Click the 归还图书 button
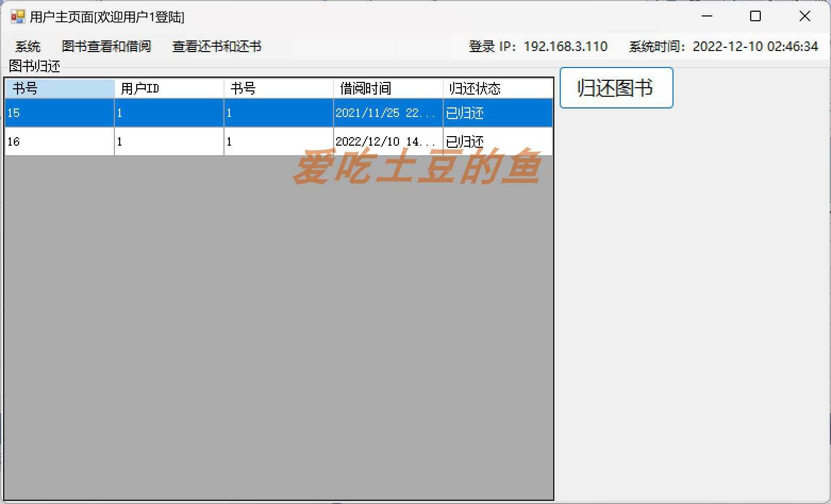 click(x=616, y=88)
